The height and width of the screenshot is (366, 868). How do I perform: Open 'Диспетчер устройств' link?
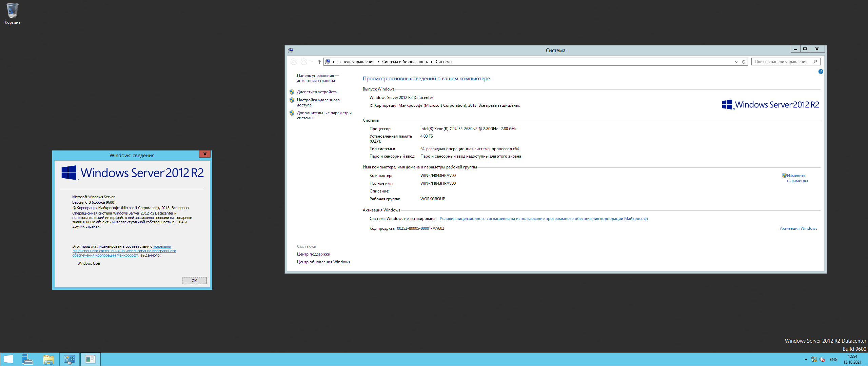point(317,92)
